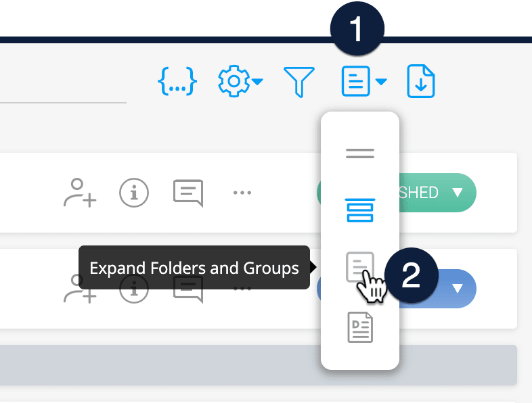Click the download file icon
The width and height of the screenshot is (532, 403).
coord(421,81)
